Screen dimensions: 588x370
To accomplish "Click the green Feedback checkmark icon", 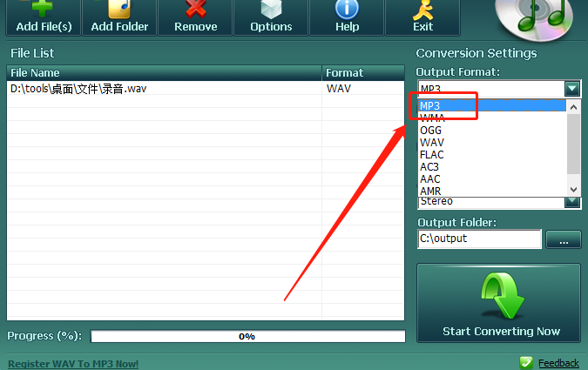I will 526,362.
